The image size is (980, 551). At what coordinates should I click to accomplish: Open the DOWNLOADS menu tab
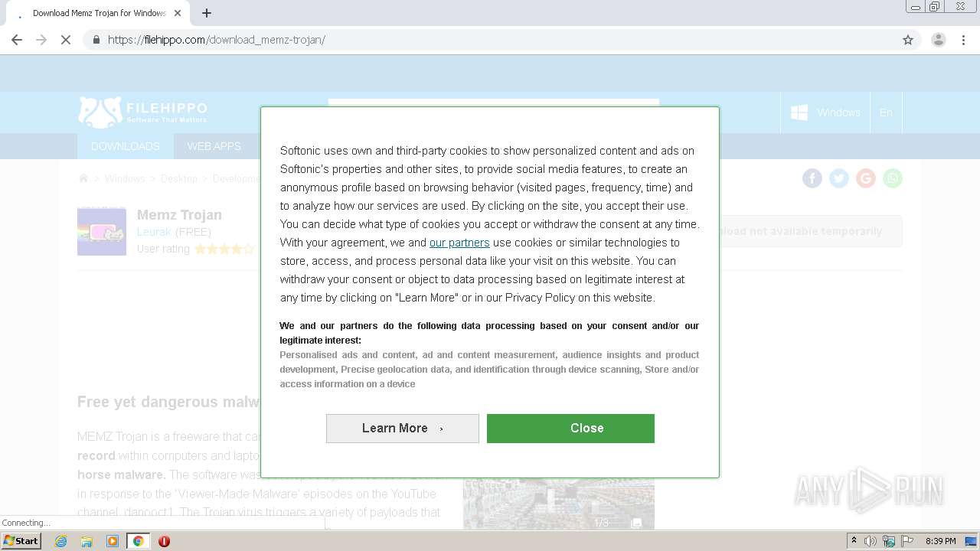pos(126,146)
